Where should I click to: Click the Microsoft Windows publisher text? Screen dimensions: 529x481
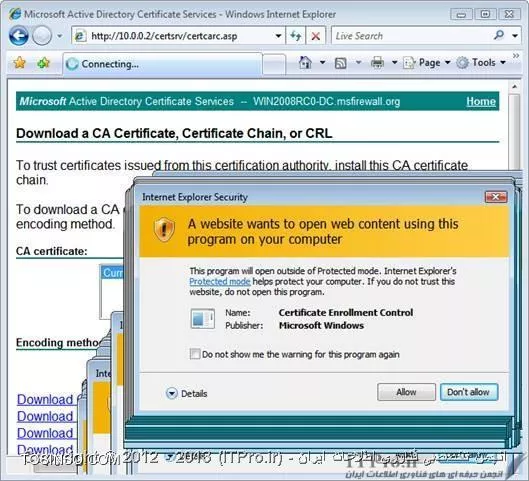(321, 326)
